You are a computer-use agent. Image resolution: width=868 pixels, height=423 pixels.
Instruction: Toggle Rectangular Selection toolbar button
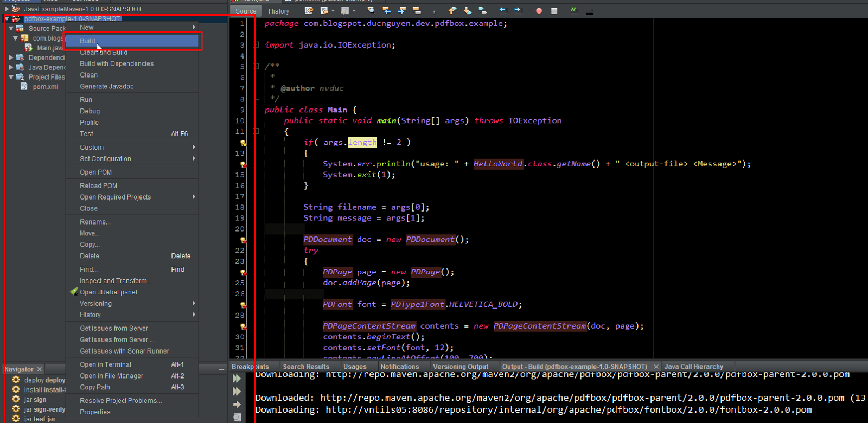[432, 10]
